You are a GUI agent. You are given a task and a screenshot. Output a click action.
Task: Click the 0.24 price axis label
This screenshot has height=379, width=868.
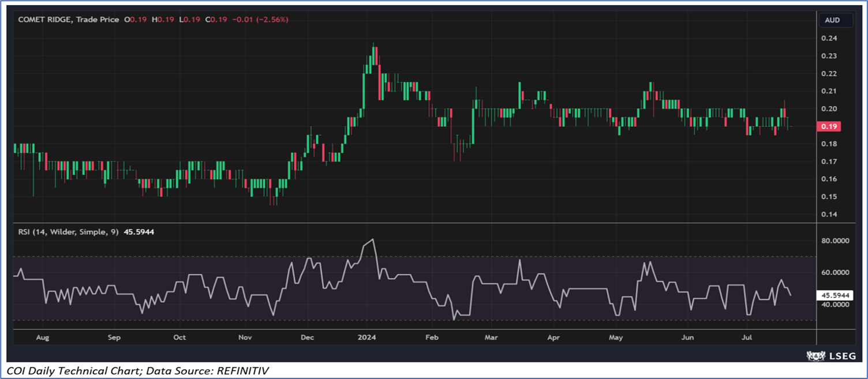tap(828, 38)
